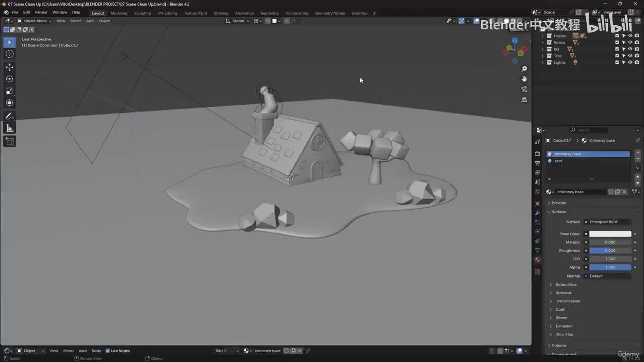Image resolution: width=644 pixels, height=362 pixels.
Task: Activate the Cursor tool
Action: point(9,54)
